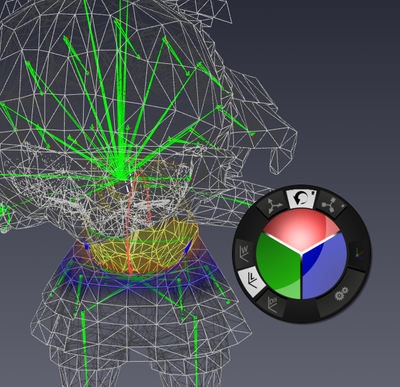
Task: Select the scale mode icon on the spinner
Action: pos(330,204)
